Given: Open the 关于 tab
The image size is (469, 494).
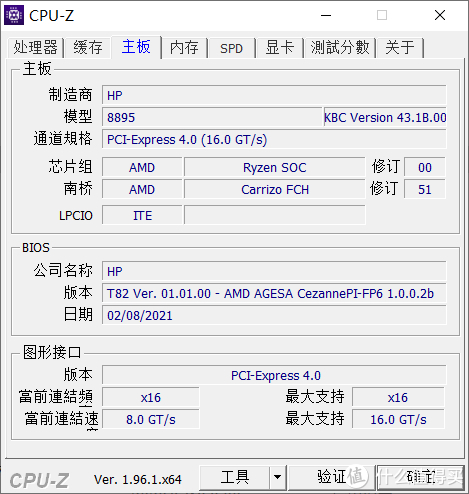Looking at the screenshot, I should (400, 47).
